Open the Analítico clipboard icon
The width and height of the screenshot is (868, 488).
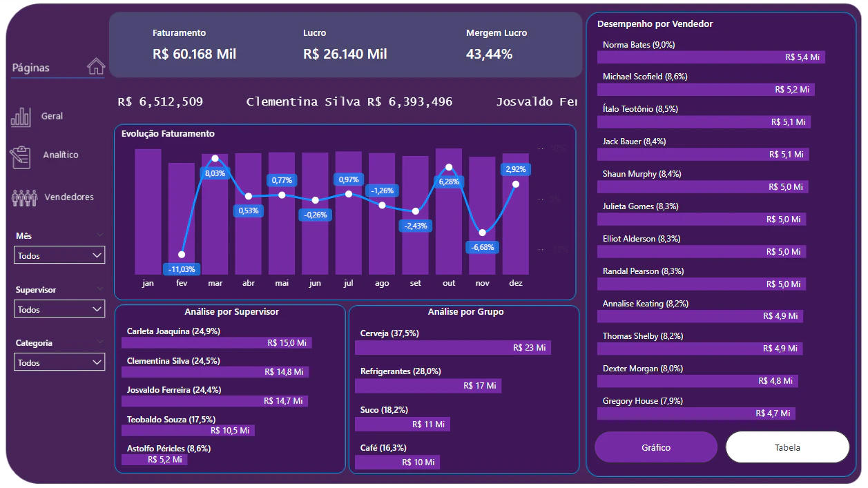point(21,157)
